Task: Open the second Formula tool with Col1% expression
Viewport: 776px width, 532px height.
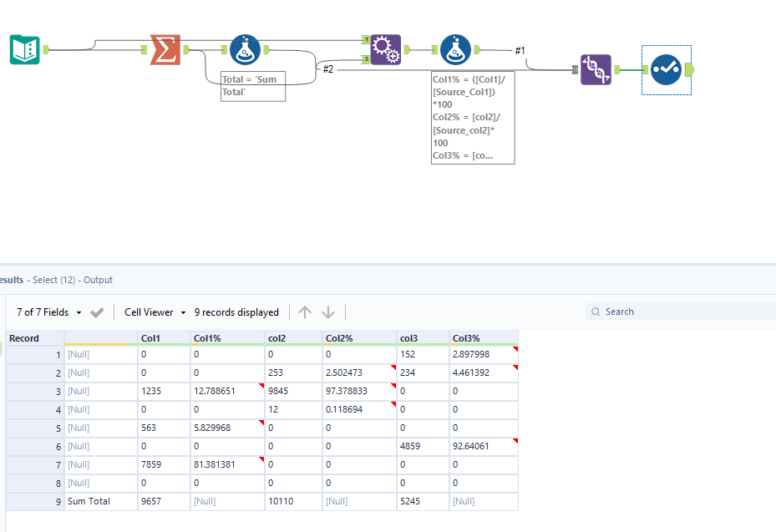Action: [x=455, y=48]
